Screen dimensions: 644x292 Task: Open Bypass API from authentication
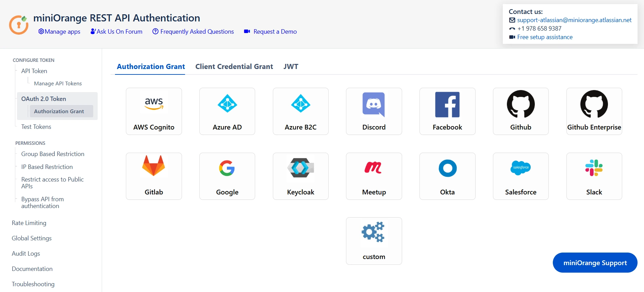(43, 203)
